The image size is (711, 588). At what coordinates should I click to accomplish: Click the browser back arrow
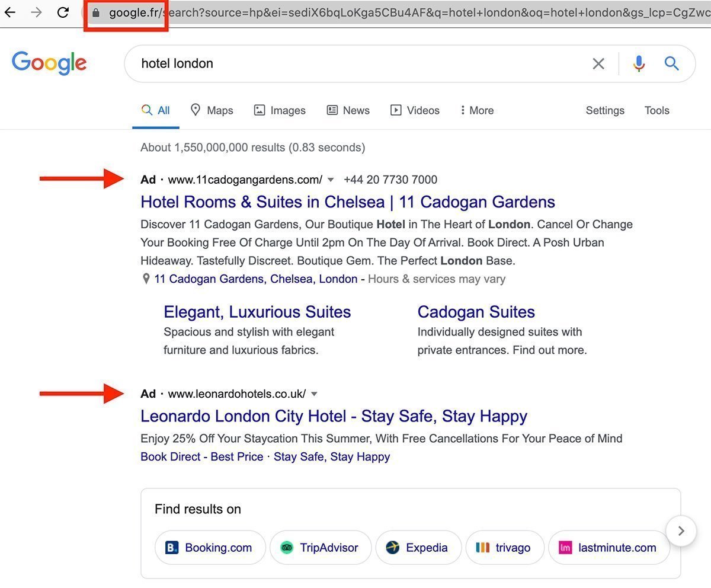(x=10, y=12)
